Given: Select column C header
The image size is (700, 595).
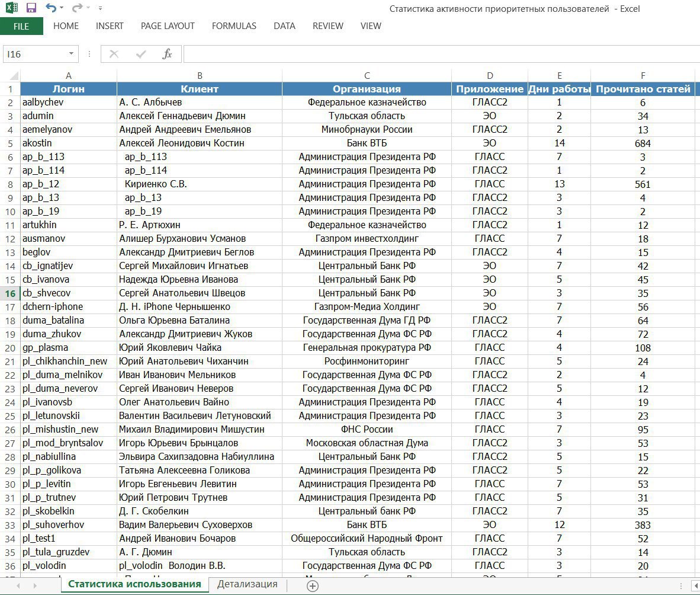Looking at the screenshot, I should click(x=367, y=75).
